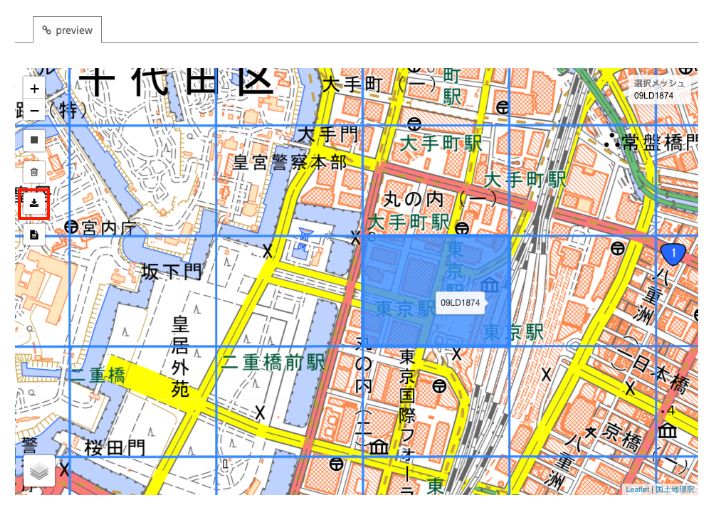Open the Leaflet attribution link
Screen dimensions: 716x509
[x=637, y=489]
